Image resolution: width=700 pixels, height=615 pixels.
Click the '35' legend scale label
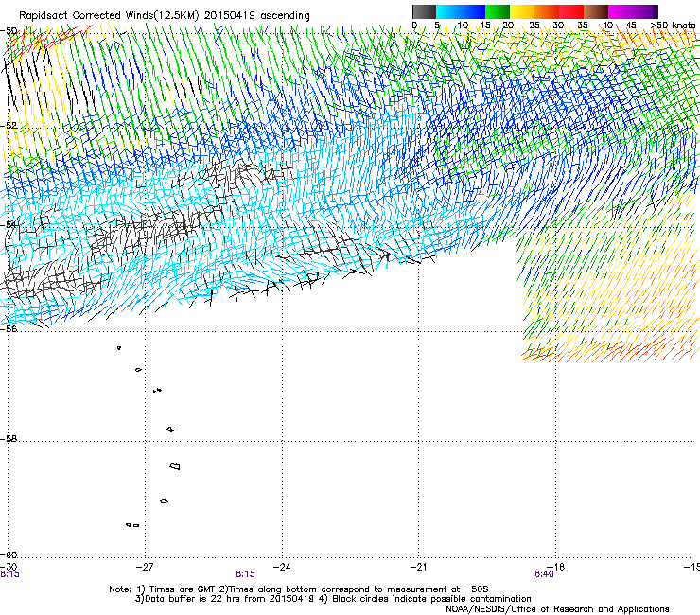point(583,26)
